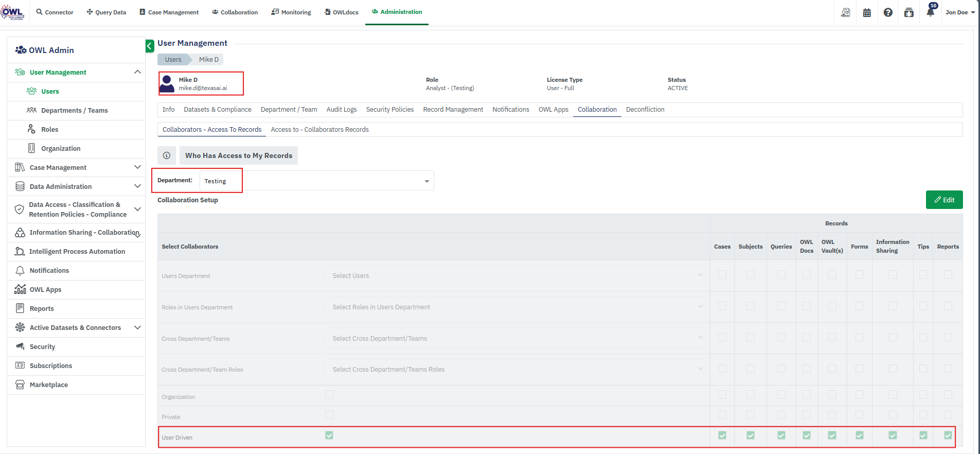Click the green Edit button
Image resolution: width=980 pixels, height=454 pixels.
944,200
